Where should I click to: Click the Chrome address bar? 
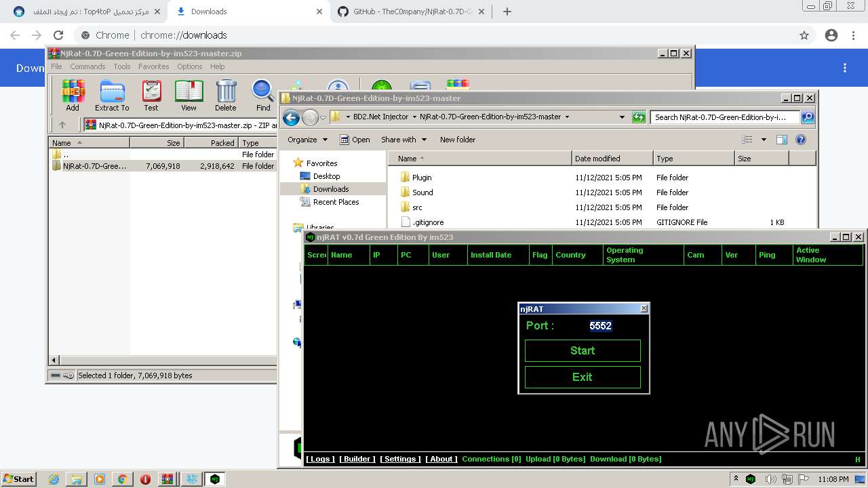click(x=434, y=35)
